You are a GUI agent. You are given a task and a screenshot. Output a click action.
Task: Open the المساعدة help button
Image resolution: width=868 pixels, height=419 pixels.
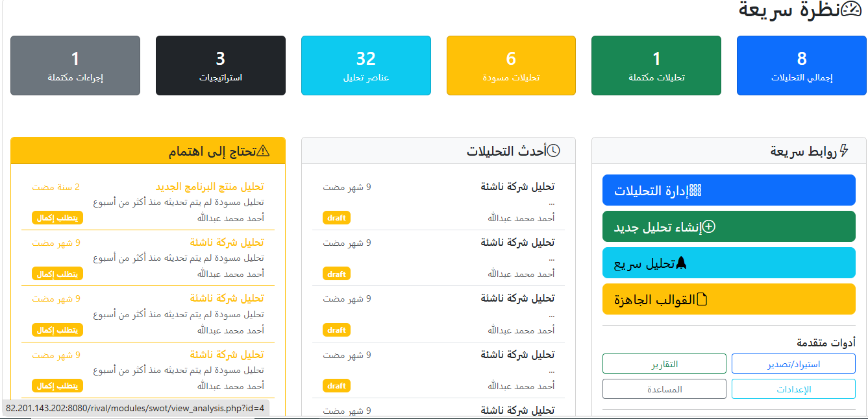tap(664, 389)
